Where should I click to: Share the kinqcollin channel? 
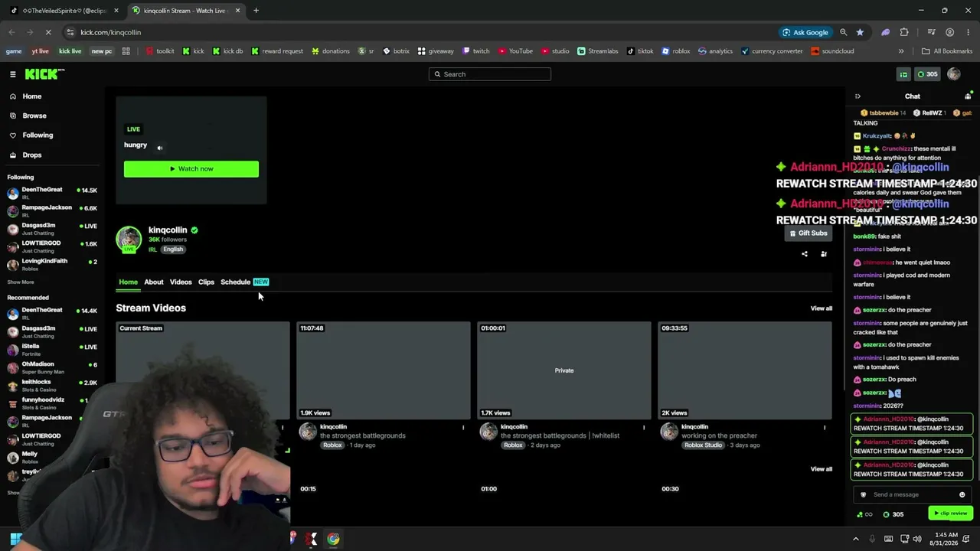[804, 254]
